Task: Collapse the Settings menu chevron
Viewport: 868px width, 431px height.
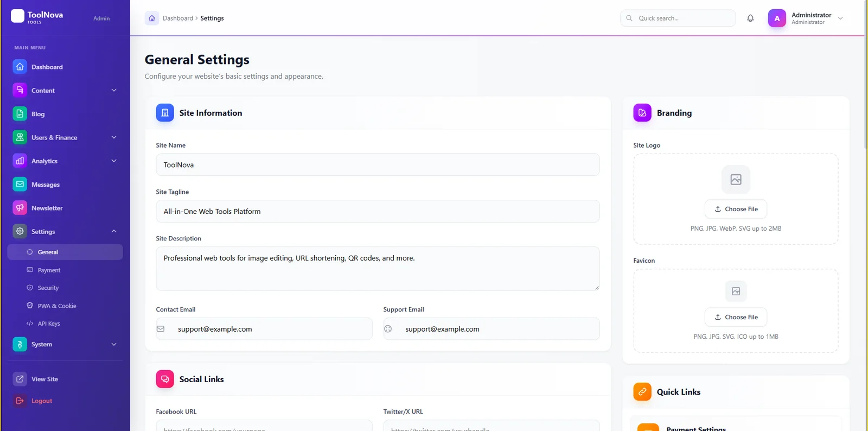Action: pos(114,231)
